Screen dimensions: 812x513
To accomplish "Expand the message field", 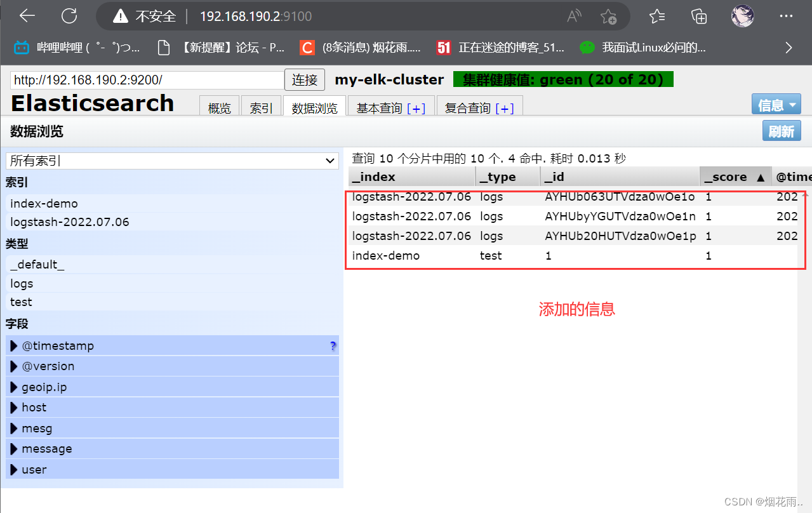I will [x=172, y=449].
